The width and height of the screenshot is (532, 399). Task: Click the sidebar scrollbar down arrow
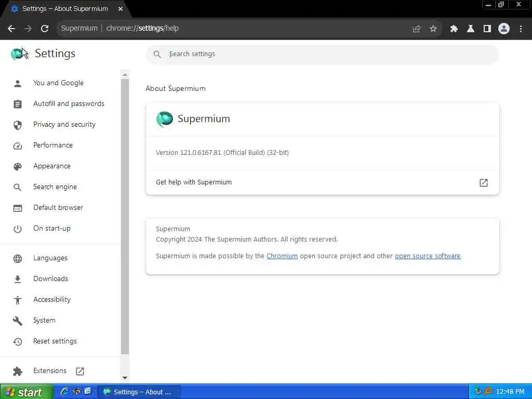pos(125,378)
